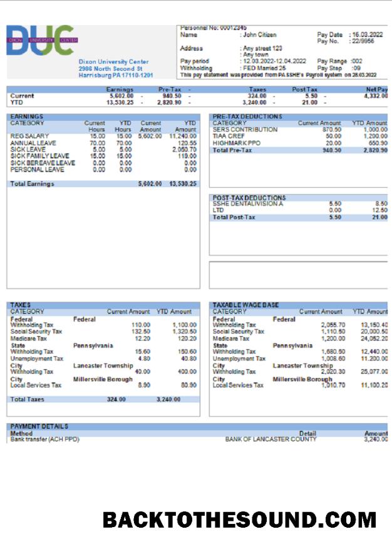Select the "Dixon University Center" name under the logo

coord(113,62)
